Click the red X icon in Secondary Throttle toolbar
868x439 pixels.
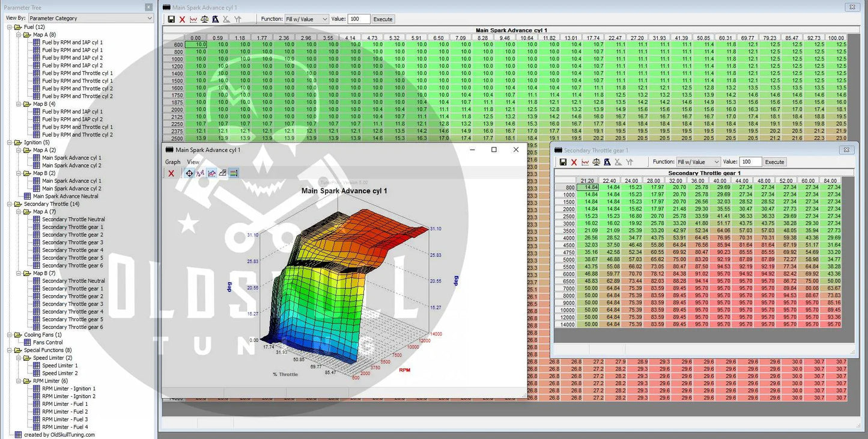tap(574, 162)
